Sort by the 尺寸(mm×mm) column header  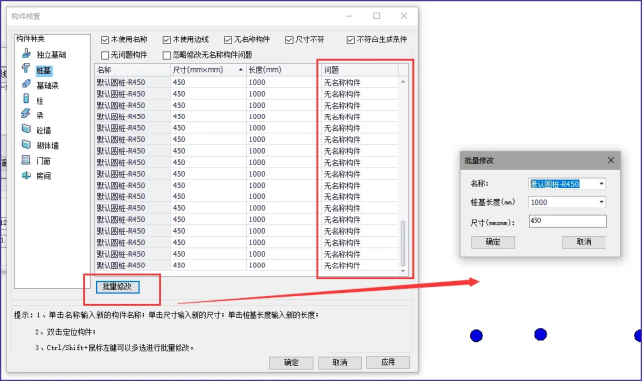[208, 70]
